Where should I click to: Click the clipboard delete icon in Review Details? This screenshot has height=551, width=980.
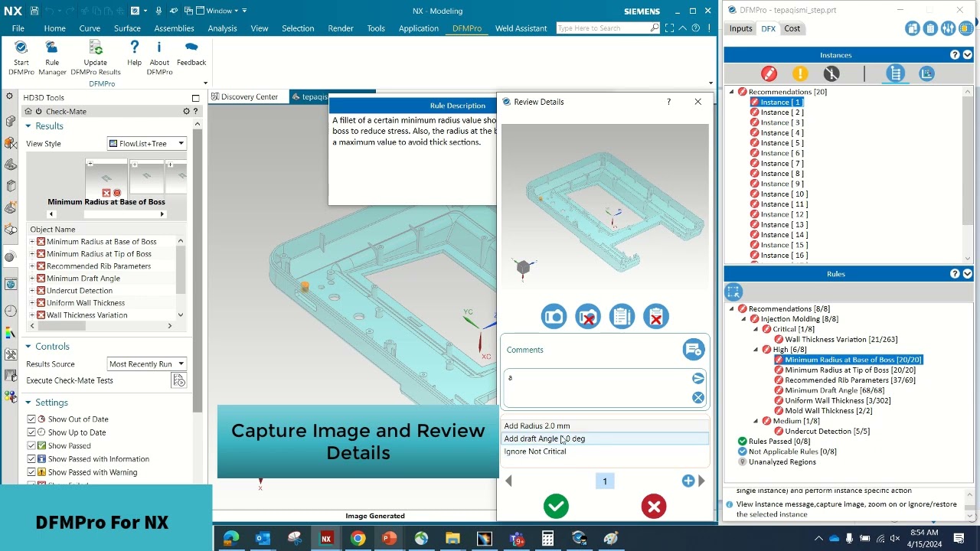coord(655,317)
